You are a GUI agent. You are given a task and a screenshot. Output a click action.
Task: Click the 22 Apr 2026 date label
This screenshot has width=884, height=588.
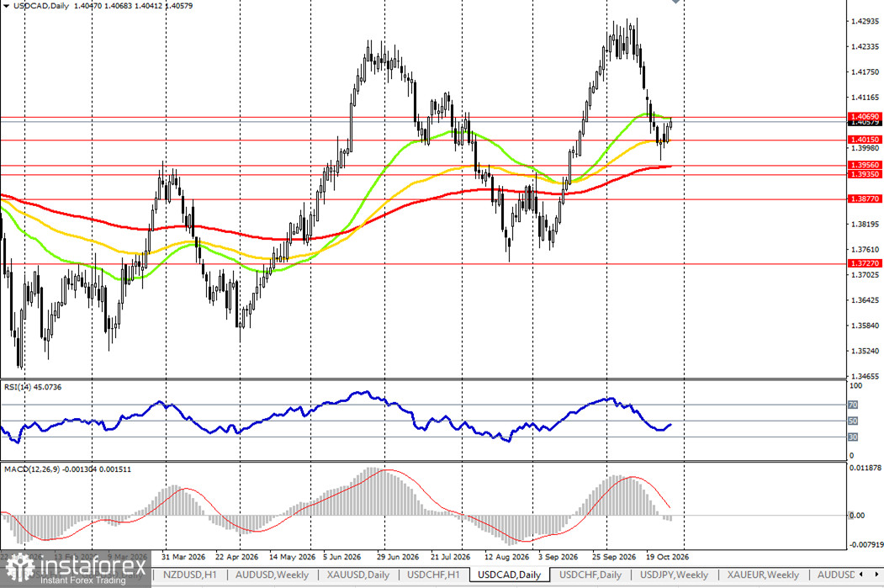(236, 556)
